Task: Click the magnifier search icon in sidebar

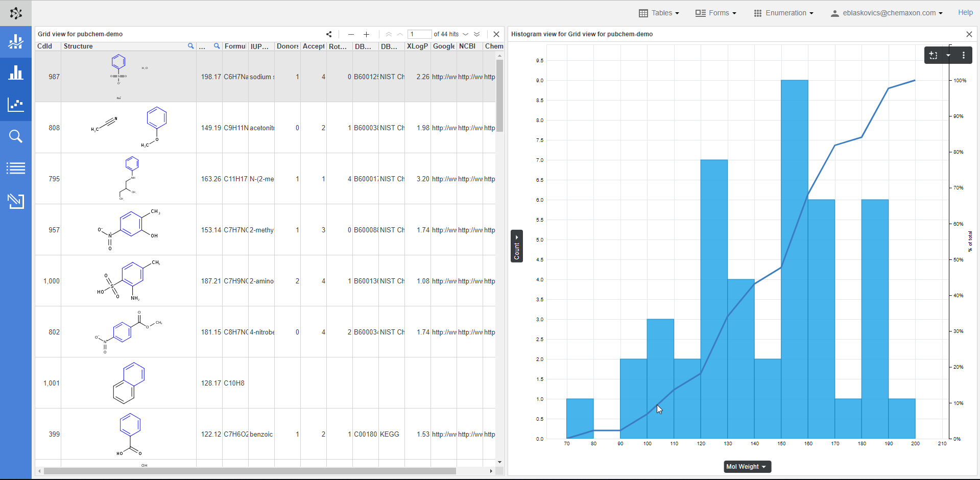Action: pos(16,136)
